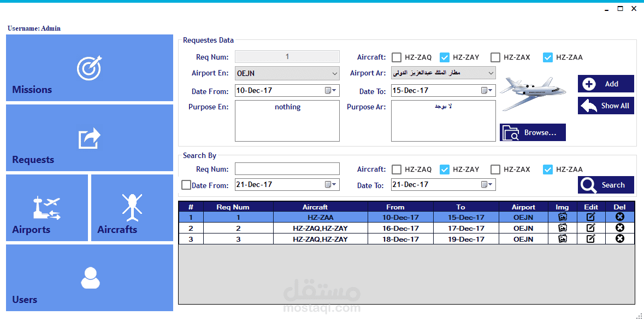
Task: Open the image of request row 2
Action: click(563, 227)
